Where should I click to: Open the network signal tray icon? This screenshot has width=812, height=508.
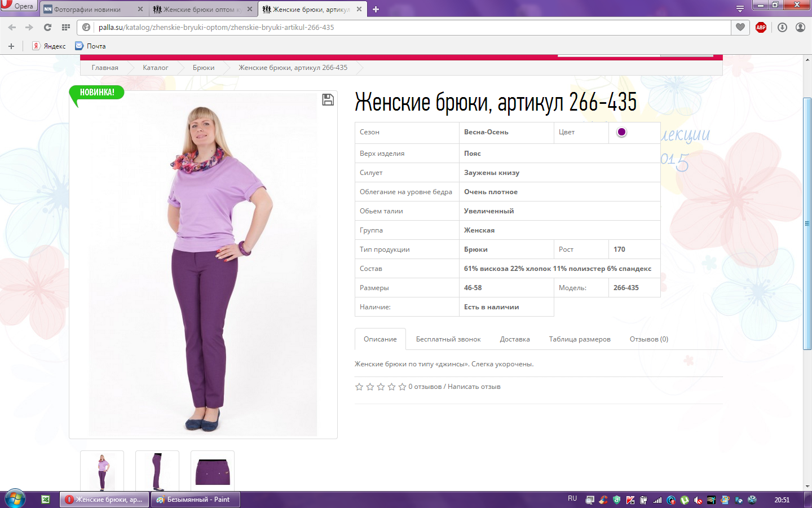tap(657, 500)
